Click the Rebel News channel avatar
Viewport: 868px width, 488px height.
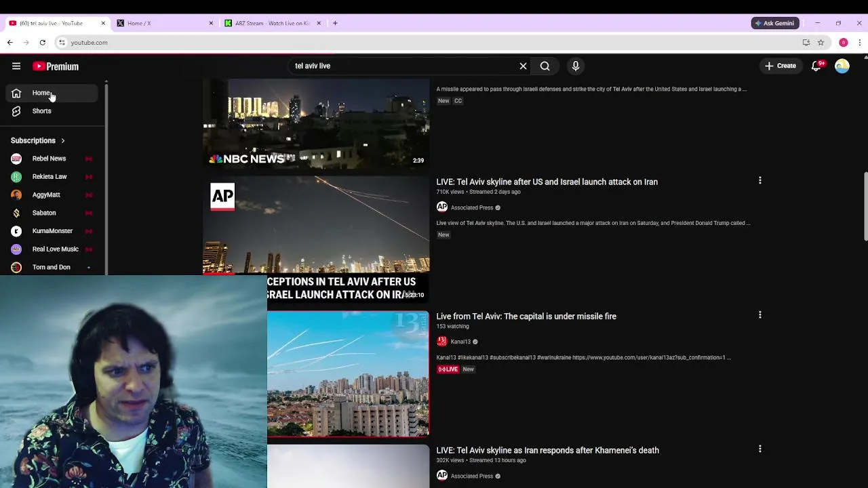(16, 159)
